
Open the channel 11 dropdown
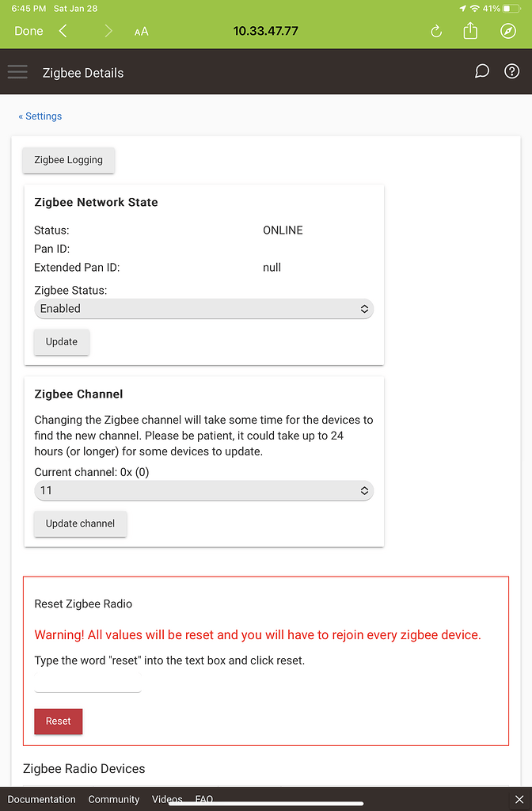[203, 490]
